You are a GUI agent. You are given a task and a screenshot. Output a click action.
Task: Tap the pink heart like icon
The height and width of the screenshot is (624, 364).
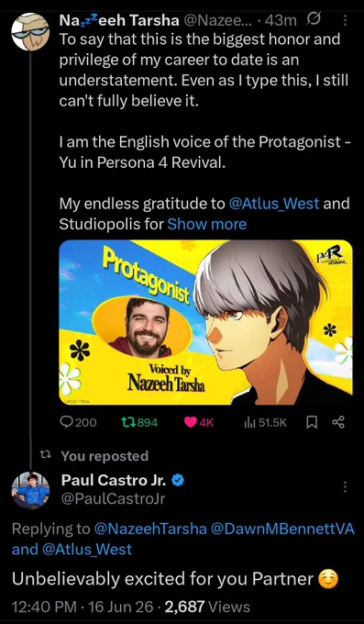[190, 423]
